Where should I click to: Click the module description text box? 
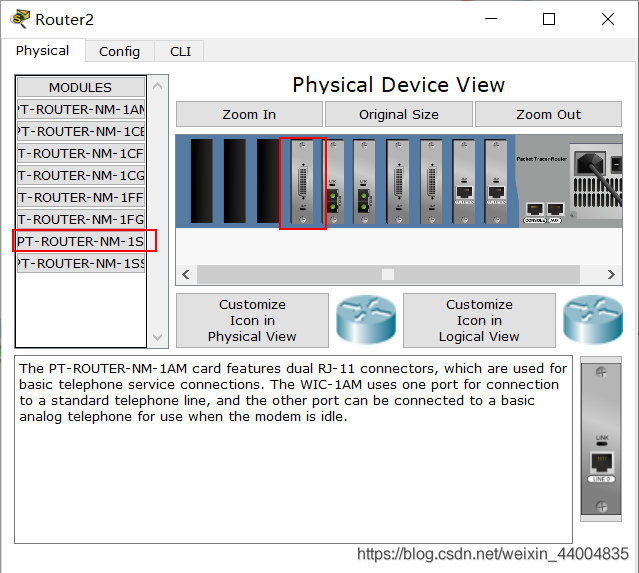[293, 449]
